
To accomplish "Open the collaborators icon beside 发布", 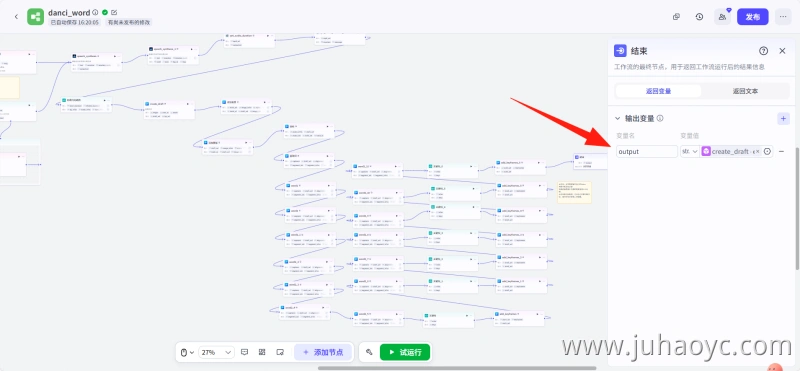I will tap(722, 17).
